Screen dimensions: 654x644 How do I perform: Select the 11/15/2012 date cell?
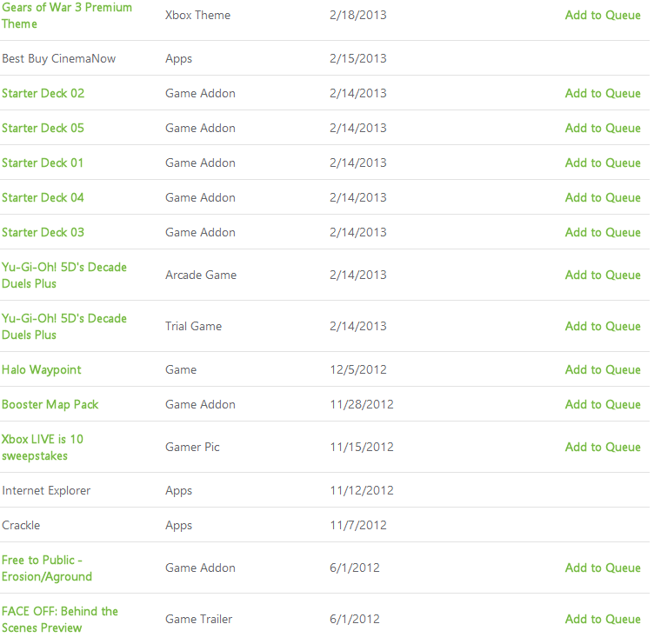tap(362, 447)
